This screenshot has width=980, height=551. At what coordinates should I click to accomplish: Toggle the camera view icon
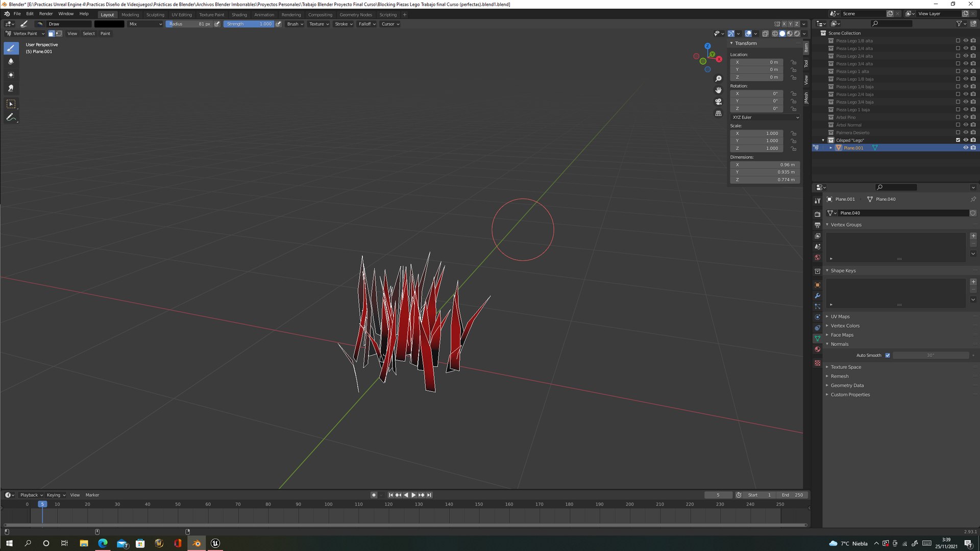point(718,102)
